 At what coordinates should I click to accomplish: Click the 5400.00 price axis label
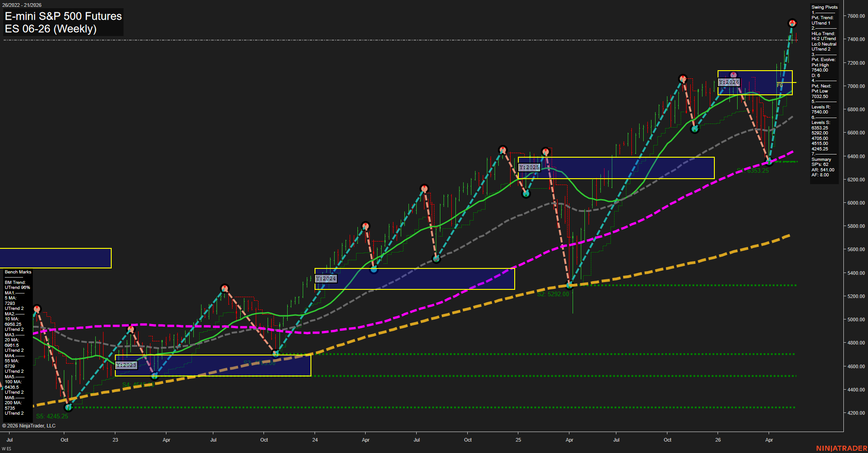(x=856, y=273)
